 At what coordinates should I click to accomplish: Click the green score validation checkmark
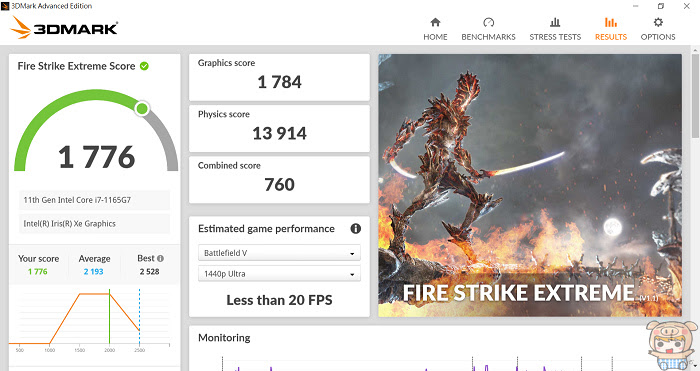[144, 66]
